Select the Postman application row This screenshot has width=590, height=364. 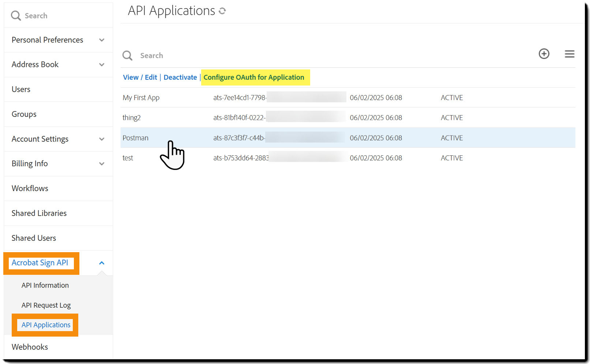click(135, 138)
